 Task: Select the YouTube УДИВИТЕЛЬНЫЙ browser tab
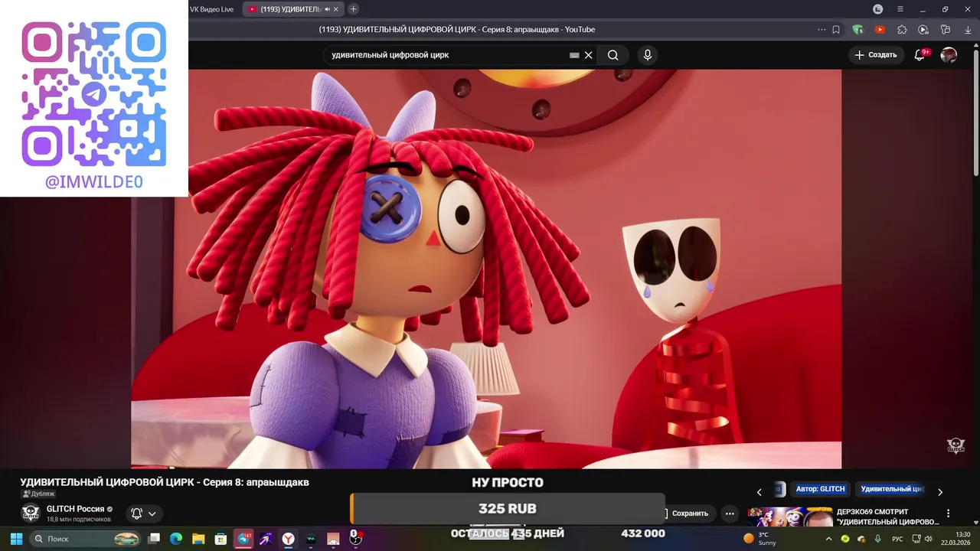click(294, 9)
